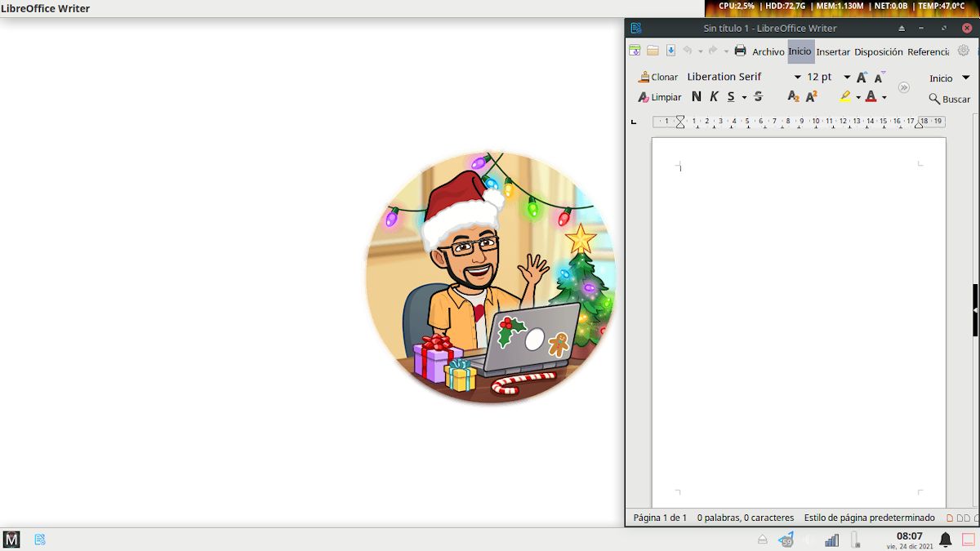Image resolution: width=980 pixels, height=551 pixels.
Task: Click the Limpiar formatting button
Action: tap(659, 97)
